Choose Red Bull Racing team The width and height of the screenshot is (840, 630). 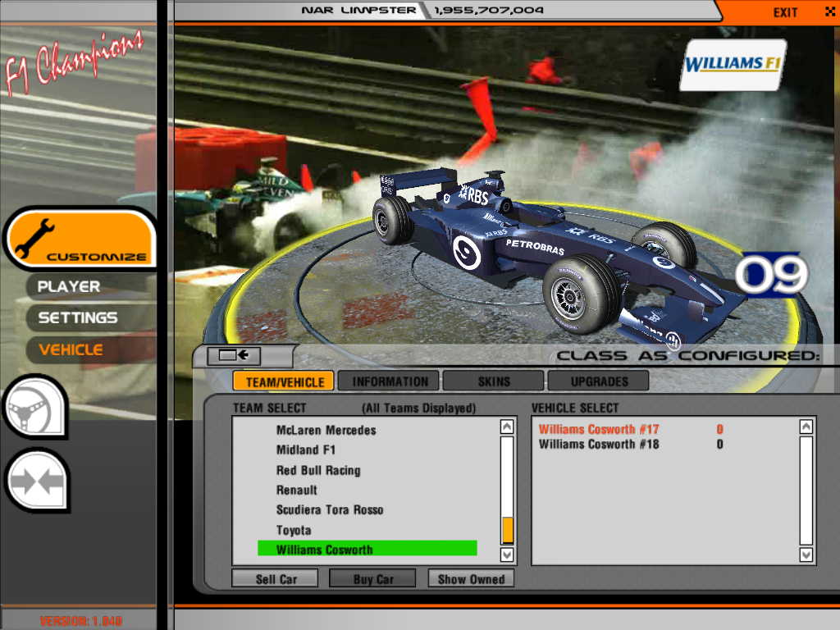coord(318,470)
